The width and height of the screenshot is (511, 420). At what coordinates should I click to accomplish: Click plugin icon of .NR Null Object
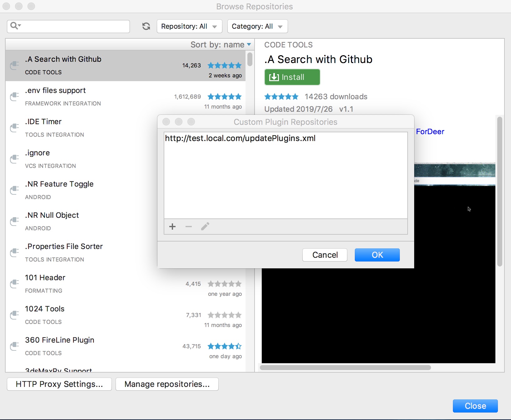coord(14,222)
